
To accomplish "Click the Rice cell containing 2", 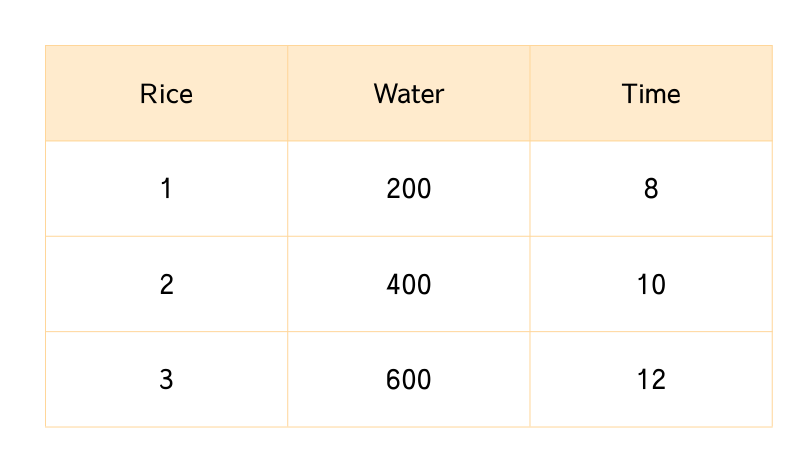I will coord(166,284).
